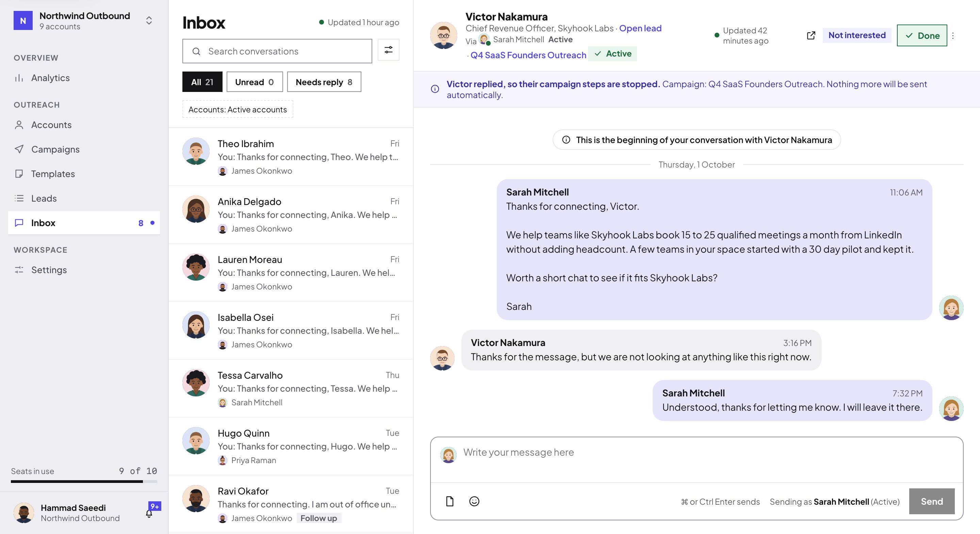980x534 pixels.
Task: Click the Accounts: Active accounts filter chip
Action: 238,109
